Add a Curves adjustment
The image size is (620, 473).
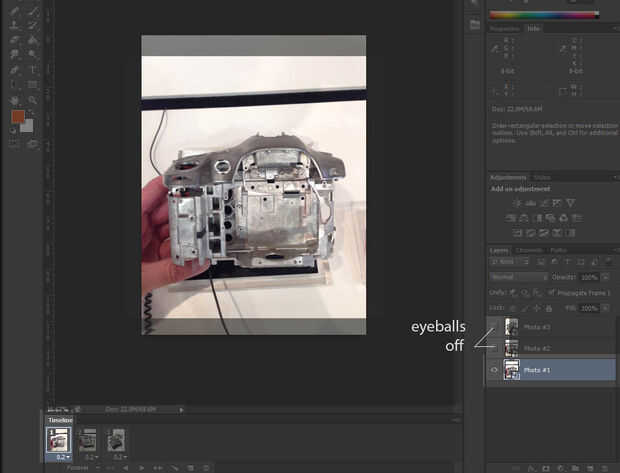pyautogui.click(x=544, y=203)
